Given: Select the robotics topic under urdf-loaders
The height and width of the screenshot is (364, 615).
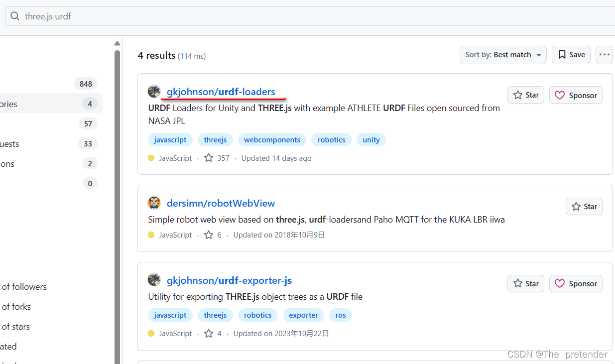Looking at the screenshot, I should click(332, 140).
